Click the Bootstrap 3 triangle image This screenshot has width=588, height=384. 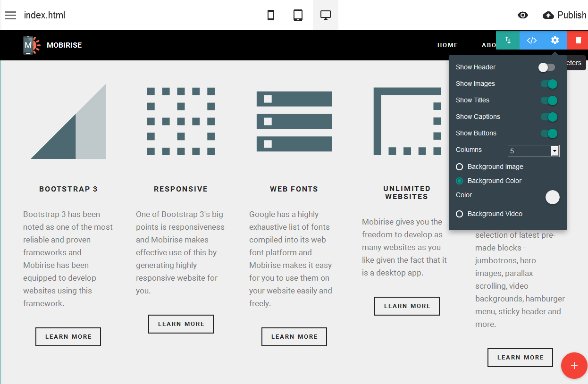click(68, 122)
